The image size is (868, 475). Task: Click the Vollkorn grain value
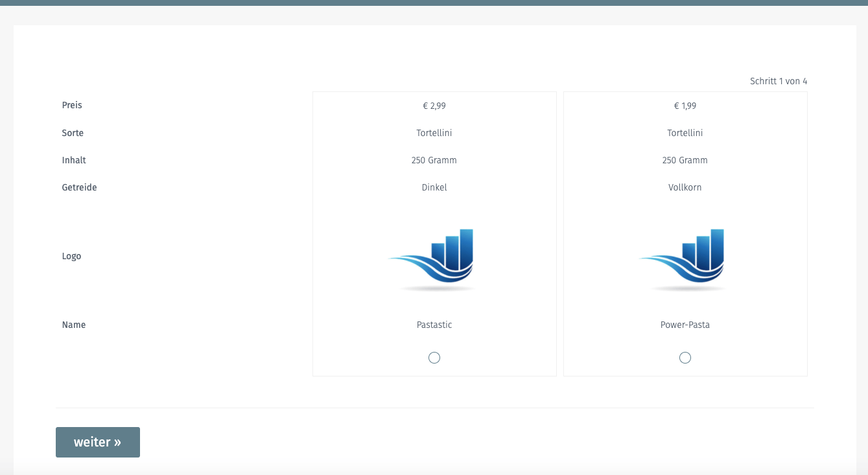pyautogui.click(x=685, y=187)
